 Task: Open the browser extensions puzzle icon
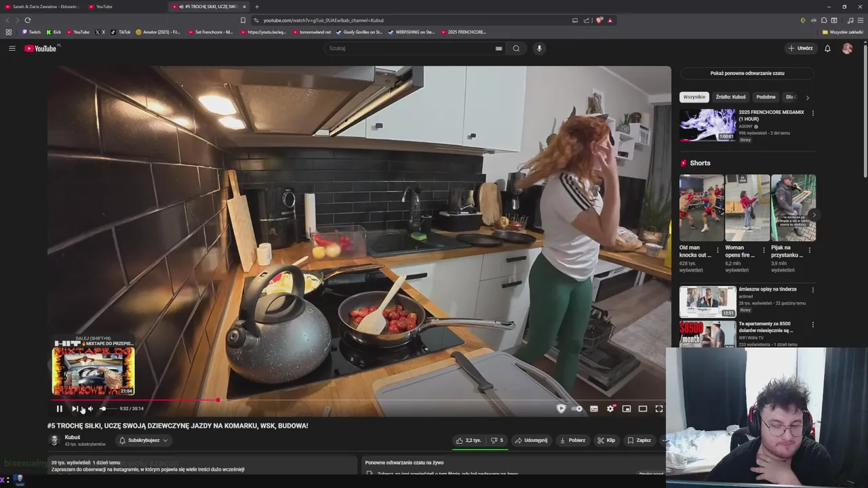coord(823,20)
